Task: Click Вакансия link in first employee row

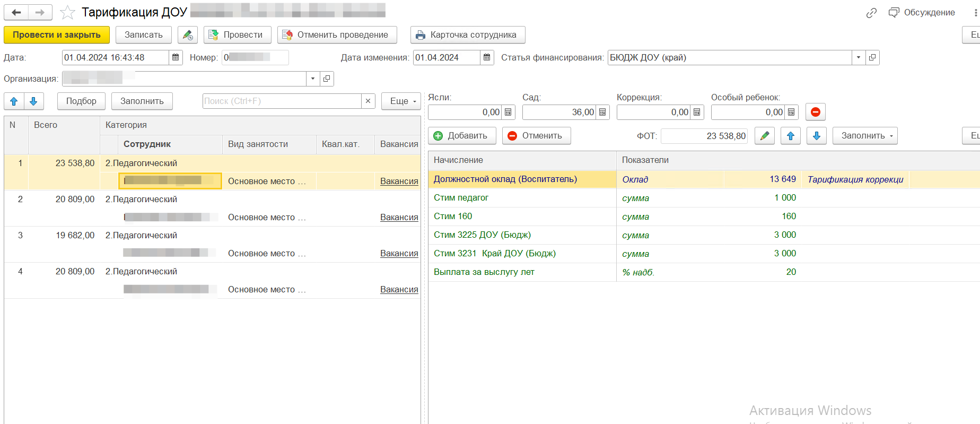Action: click(399, 181)
